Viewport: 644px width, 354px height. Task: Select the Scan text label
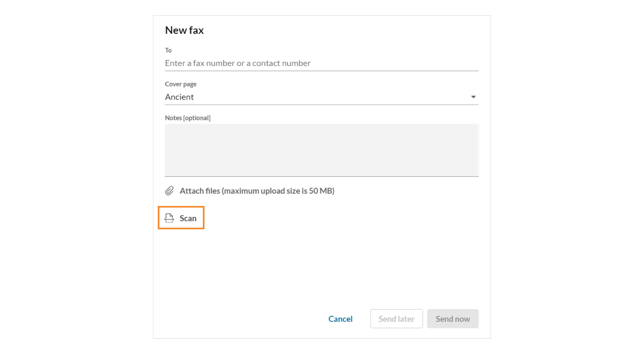pyautogui.click(x=188, y=218)
